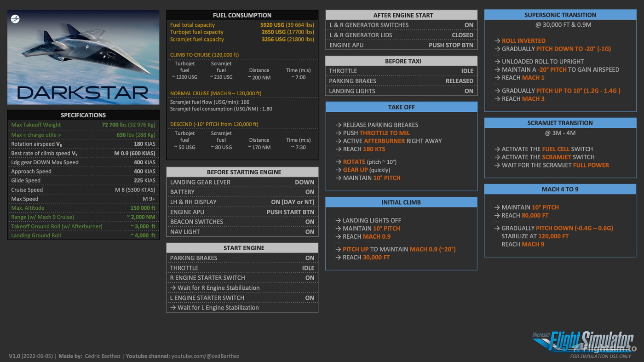
Task: Open the youtube.com/@cedBarthez channel link
Action: 205,356
